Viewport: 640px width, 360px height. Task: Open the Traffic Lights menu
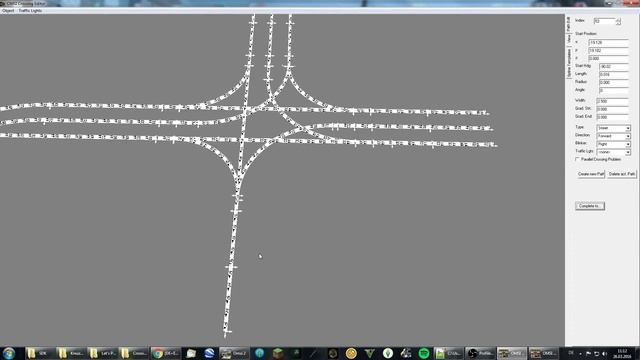point(30,11)
